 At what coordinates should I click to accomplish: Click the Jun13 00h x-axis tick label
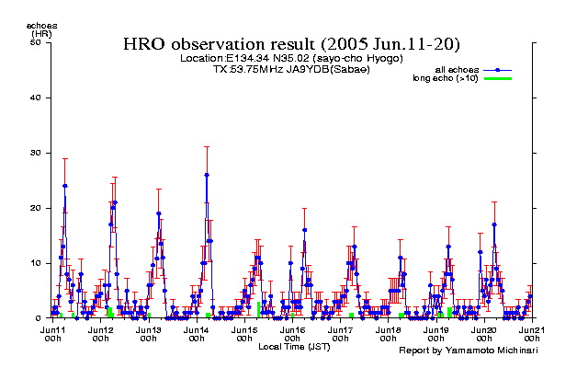(148, 333)
